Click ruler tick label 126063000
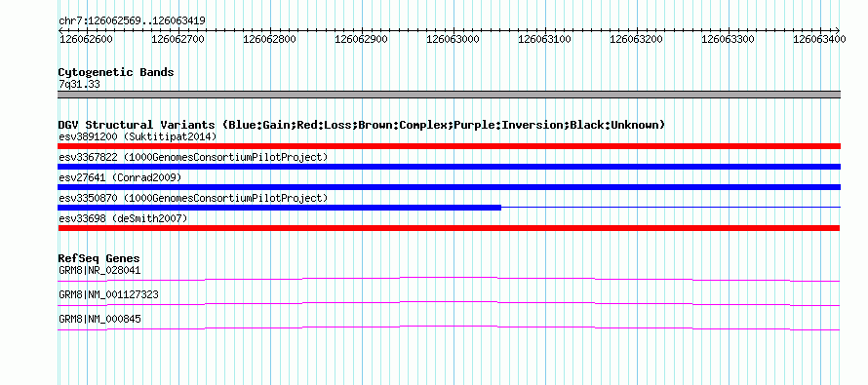The width and height of the screenshot is (868, 385). (x=453, y=39)
